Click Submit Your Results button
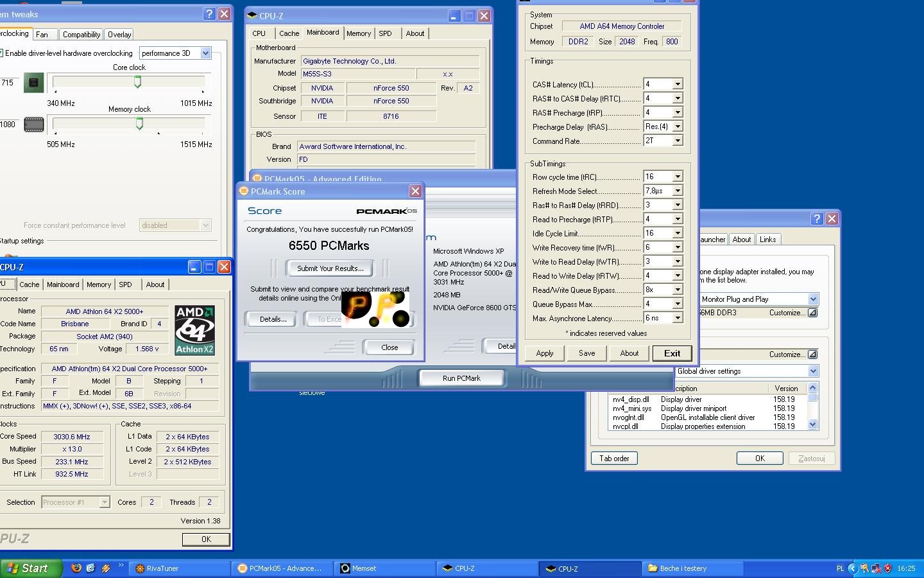 [330, 268]
